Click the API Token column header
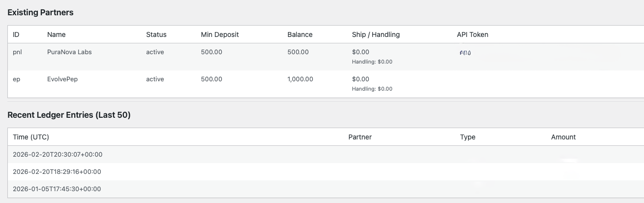This screenshot has width=644, height=203. 472,34
